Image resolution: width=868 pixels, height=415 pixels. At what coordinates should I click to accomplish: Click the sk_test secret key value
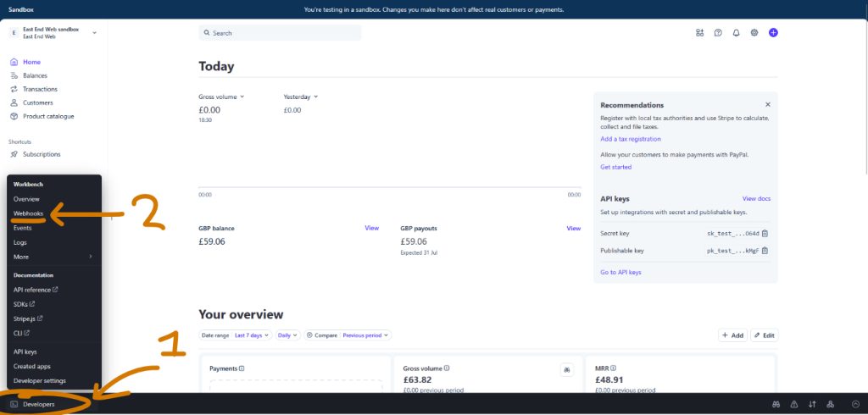[x=733, y=234]
